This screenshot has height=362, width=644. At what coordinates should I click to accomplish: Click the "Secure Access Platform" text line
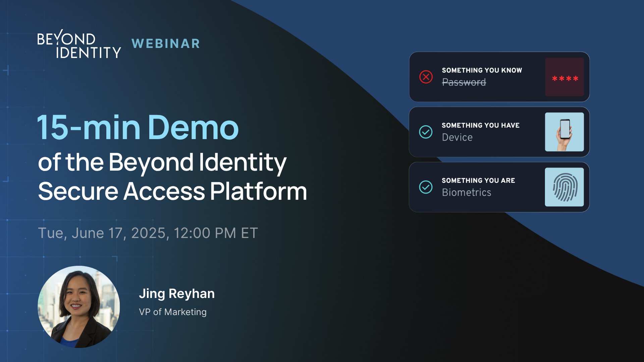pyautogui.click(x=172, y=191)
